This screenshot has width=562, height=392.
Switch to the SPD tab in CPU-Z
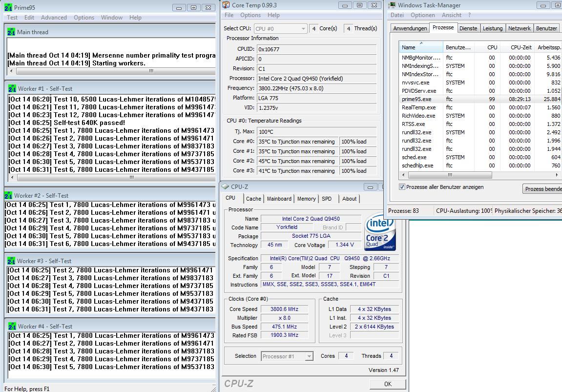coord(327,199)
